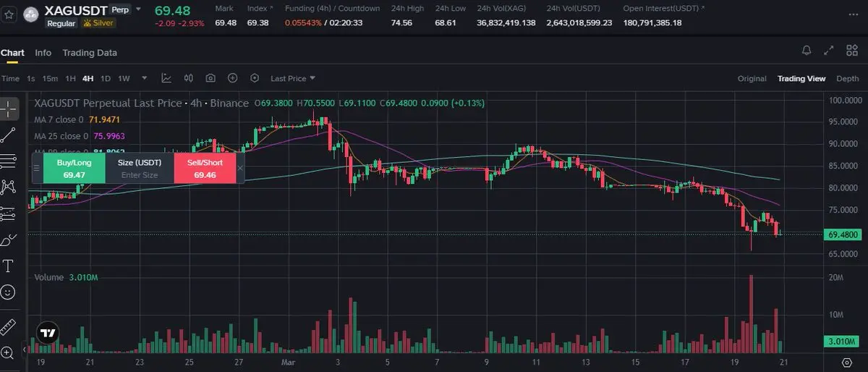This screenshot has width=868, height=372.
Task: Click the Silver category tag
Action: [x=99, y=23]
